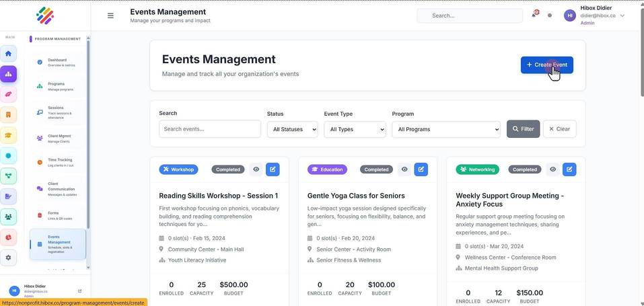Click the Workshop tag badge
Viewport: 644px width, 306px height.
pyautogui.click(x=178, y=169)
